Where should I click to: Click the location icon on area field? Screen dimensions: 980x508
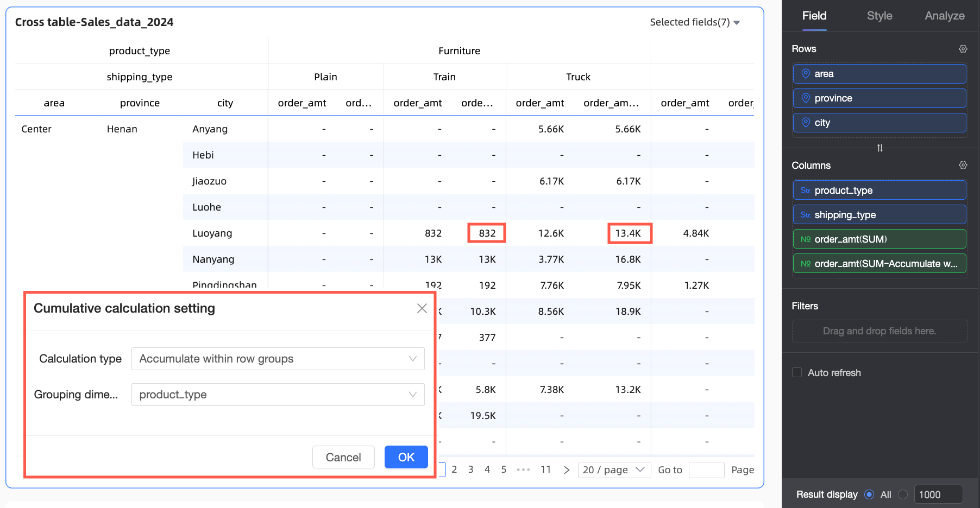[x=806, y=74]
